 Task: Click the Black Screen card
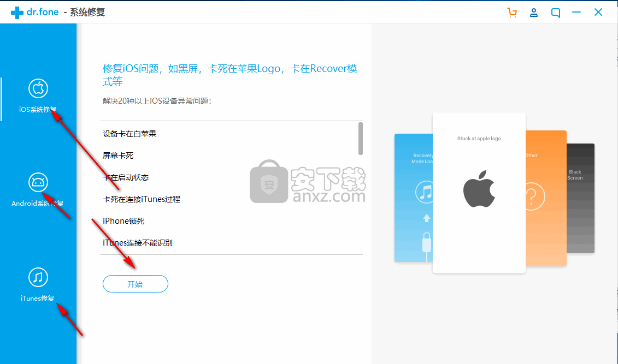coord(580,198)
